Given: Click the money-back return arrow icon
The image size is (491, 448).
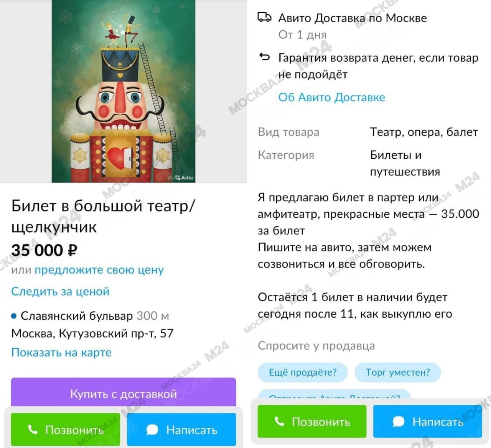Looking at the screenshot, I should pos(265,57).
